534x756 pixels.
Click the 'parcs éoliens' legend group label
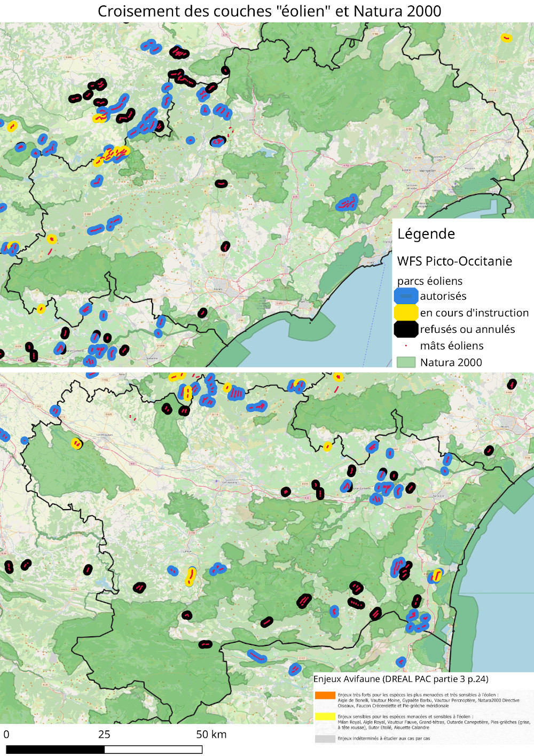(x=430, y=281)
